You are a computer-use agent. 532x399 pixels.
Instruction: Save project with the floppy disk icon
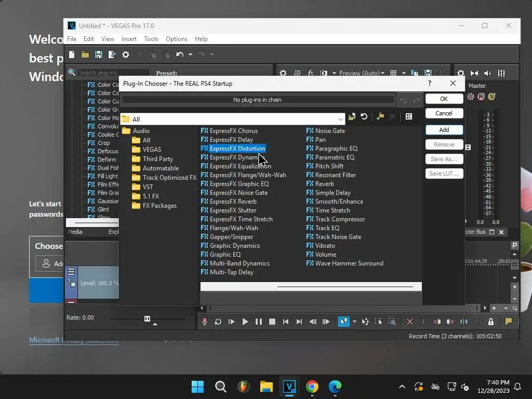(x=98, y=55)
